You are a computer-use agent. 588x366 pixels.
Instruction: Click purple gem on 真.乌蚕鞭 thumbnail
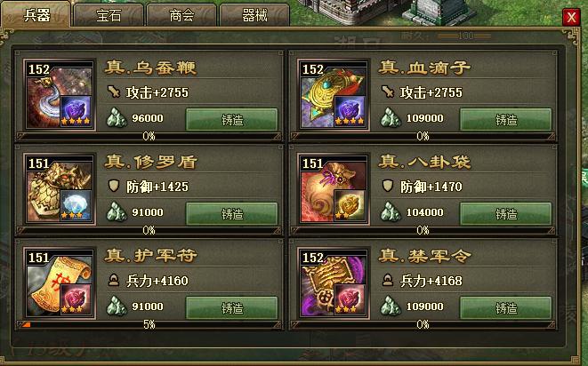point(76,111)
